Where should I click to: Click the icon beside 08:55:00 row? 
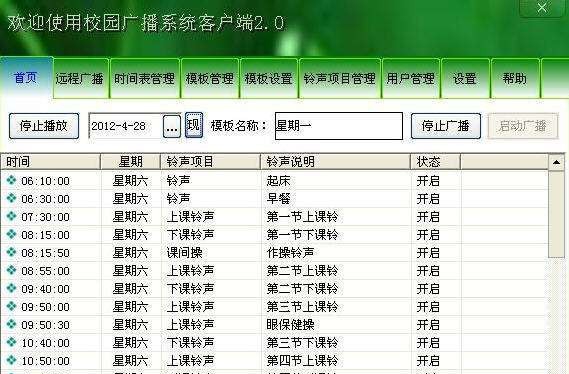point(12,270)
